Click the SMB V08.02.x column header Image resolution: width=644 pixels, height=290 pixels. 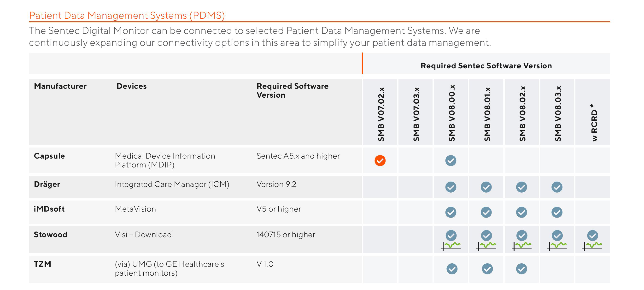click(x=522, y=114)
